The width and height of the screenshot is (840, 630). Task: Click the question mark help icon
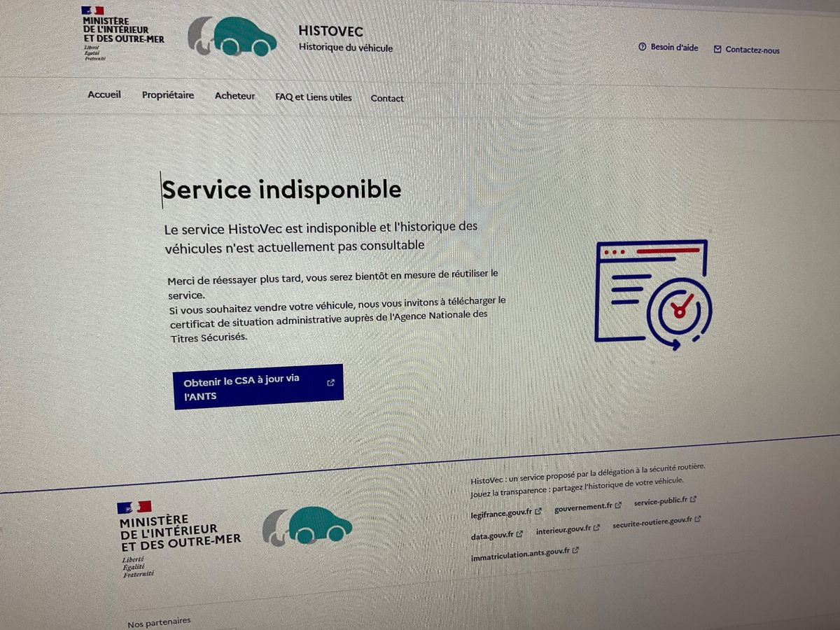[642, 48]
